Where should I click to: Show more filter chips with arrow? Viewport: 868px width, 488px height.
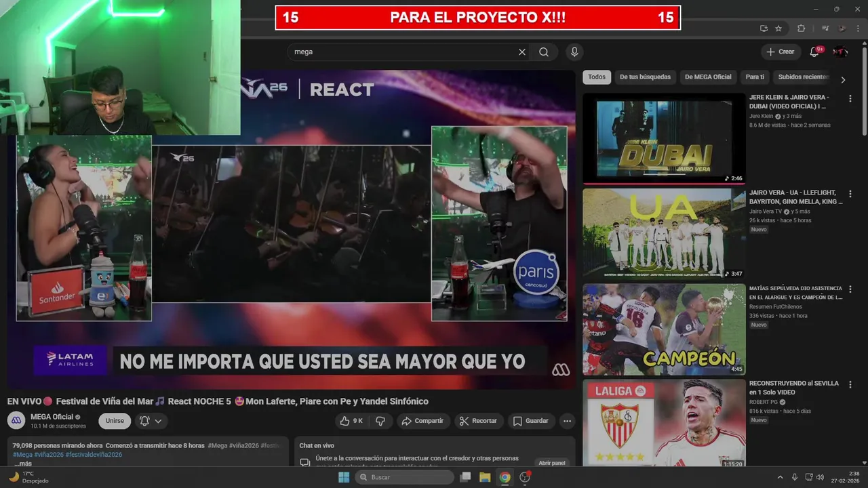point(843,79)
